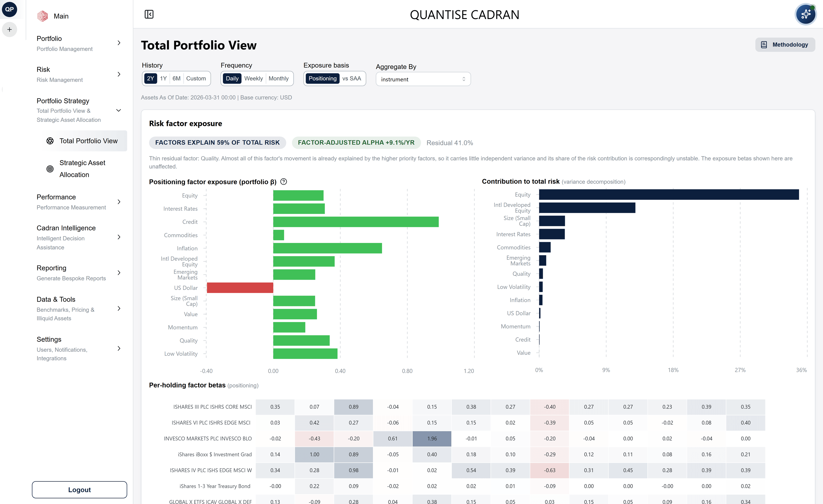Click iShares iBoxx $ Investment Grad row

(x=215, y=455)
